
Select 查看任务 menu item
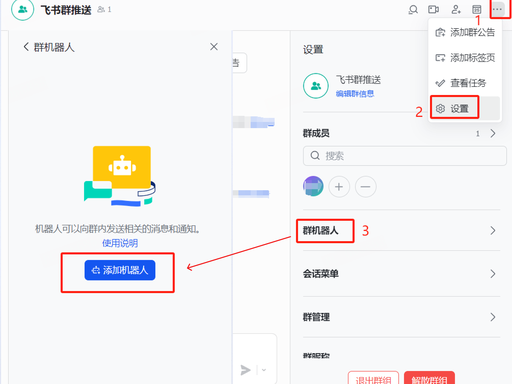point(465,83)
